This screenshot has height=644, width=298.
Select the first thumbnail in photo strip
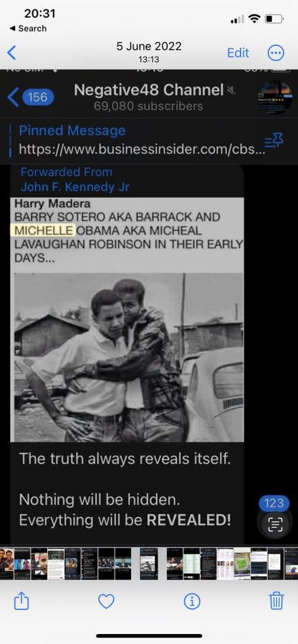tap(7, 564)
